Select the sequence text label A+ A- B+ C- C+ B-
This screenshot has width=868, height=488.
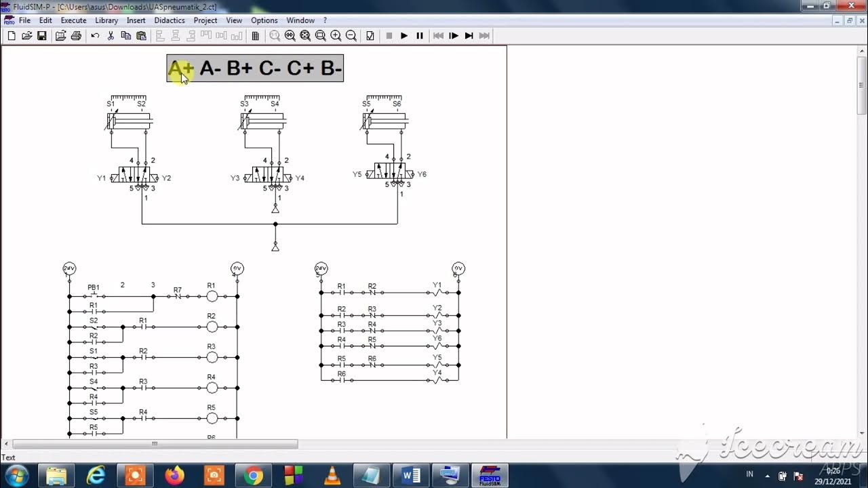[255, 68]
